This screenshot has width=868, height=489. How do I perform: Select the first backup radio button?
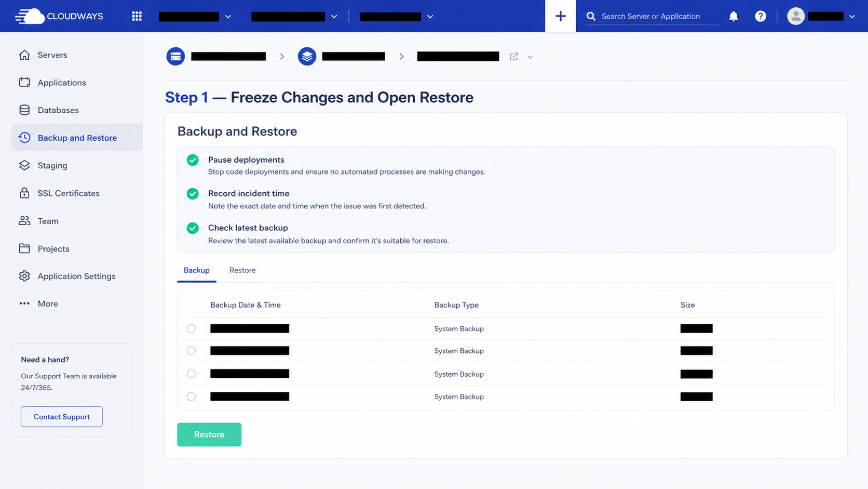point(191,328)
